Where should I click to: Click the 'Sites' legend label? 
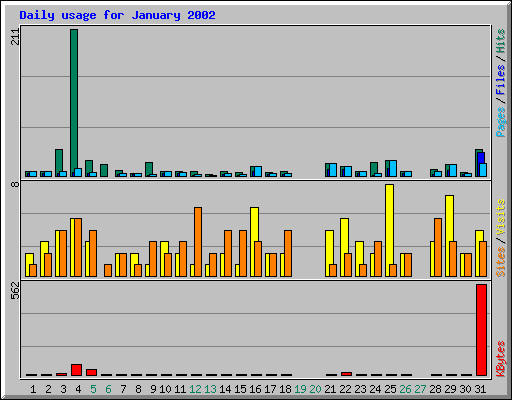coord(500,262)
